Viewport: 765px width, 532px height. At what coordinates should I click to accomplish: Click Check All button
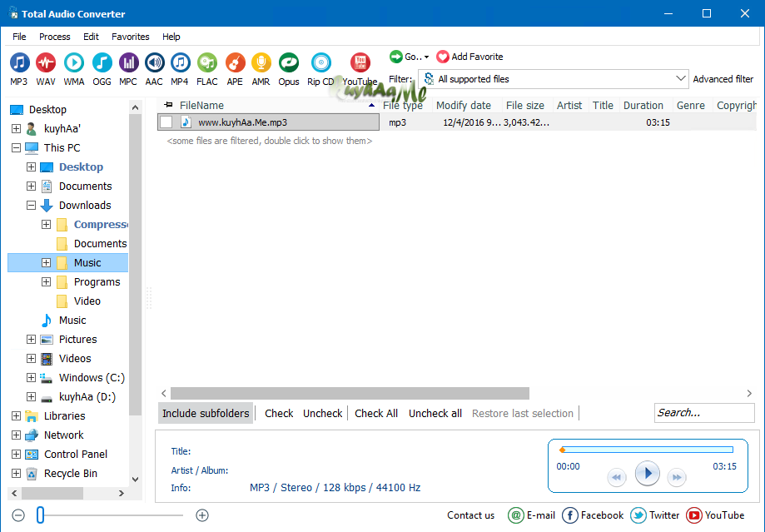376,414
